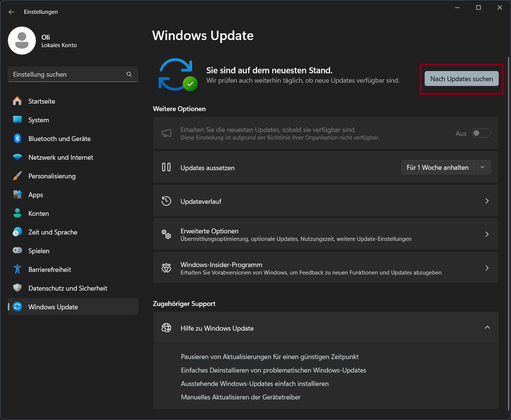
Task: Open Windows-Insider-Programm via its right chevron
Action: tap(487, 268)
